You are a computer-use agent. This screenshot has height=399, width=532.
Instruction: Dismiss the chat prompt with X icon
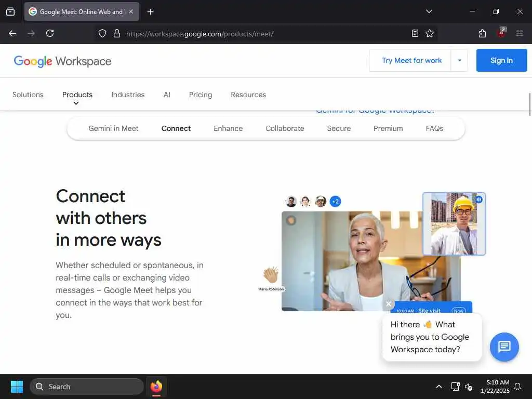click(389, 303)
